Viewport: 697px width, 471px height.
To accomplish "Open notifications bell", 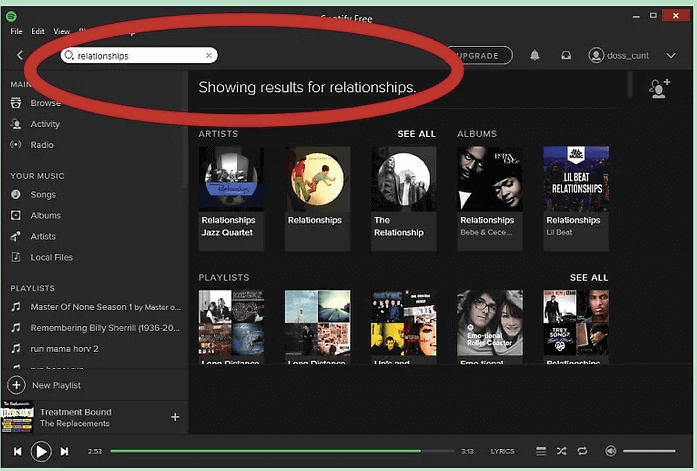I will click(535, 56).
